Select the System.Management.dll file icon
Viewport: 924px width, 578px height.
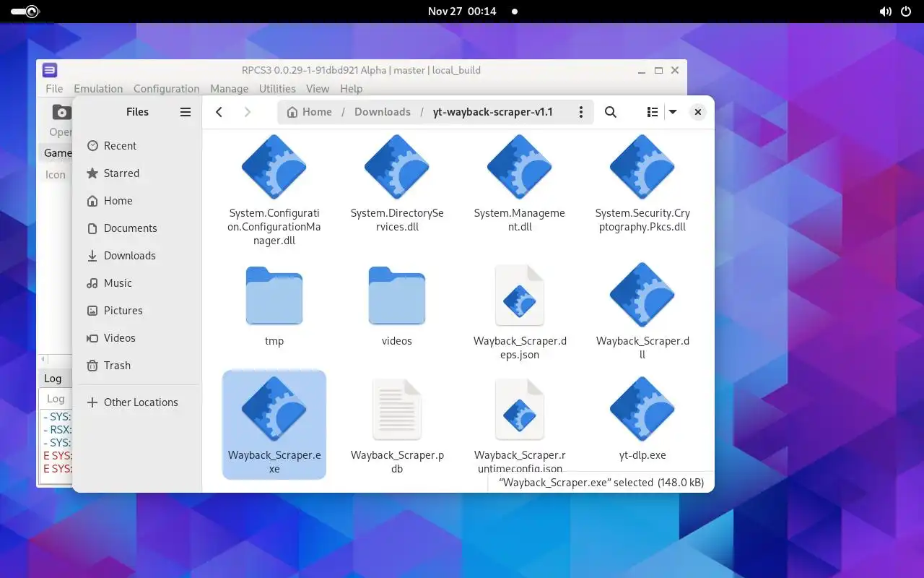[x=520, y=167]
